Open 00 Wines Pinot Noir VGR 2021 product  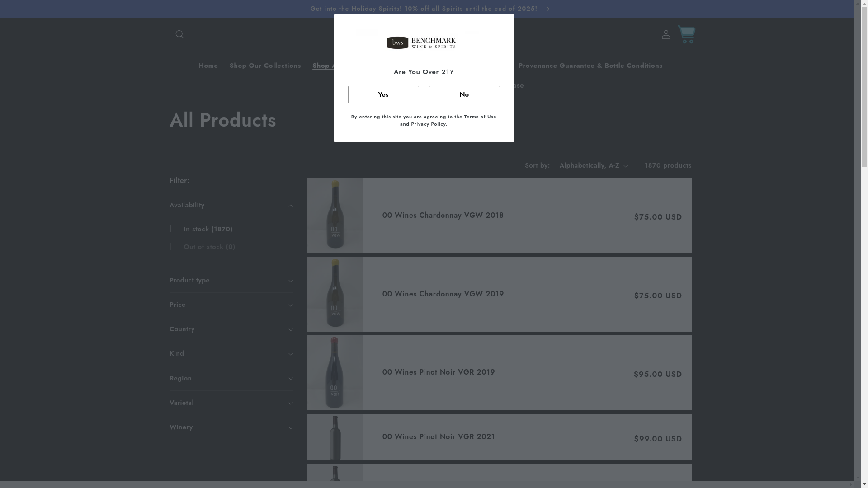(439, 437)
